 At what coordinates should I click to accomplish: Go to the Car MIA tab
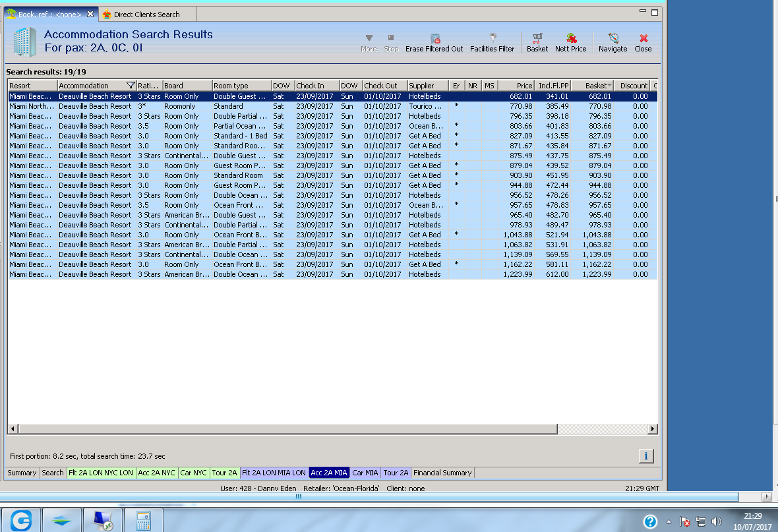(365, 473)
